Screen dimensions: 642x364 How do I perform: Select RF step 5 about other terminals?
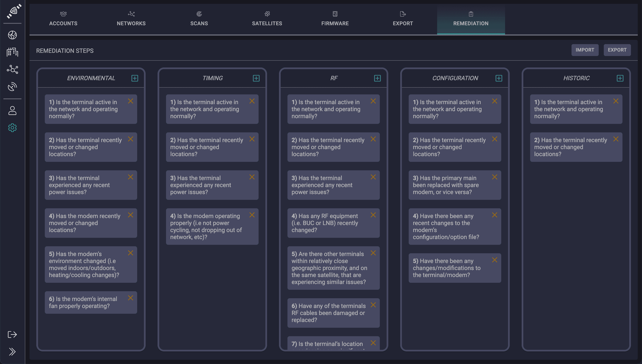point(329,268)
